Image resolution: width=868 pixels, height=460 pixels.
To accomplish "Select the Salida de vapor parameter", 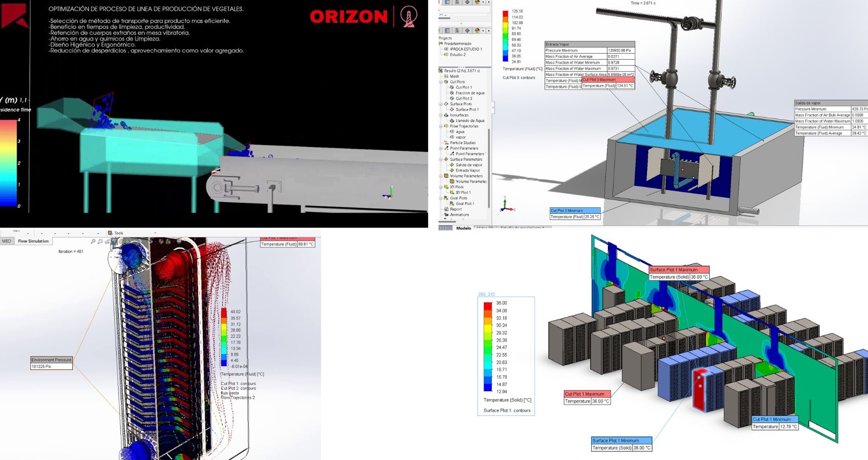I will (x=468, y=165).
